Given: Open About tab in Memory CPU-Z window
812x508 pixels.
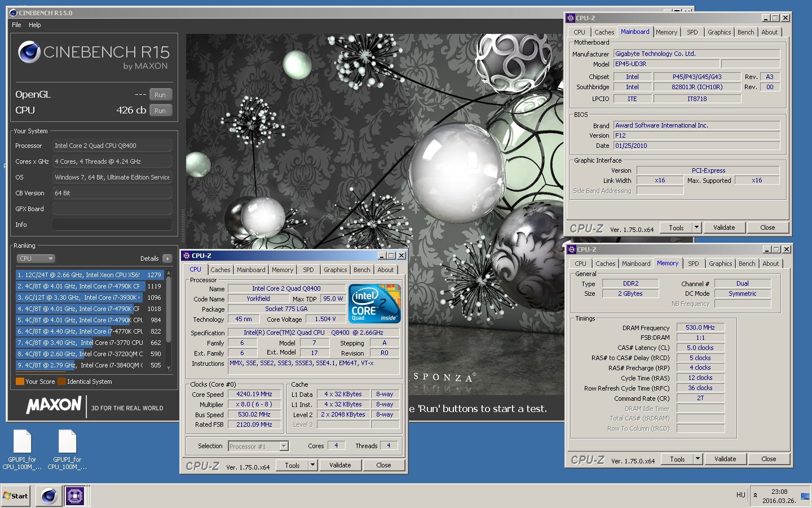Looking at the screenshot, I should coord(771,264).
